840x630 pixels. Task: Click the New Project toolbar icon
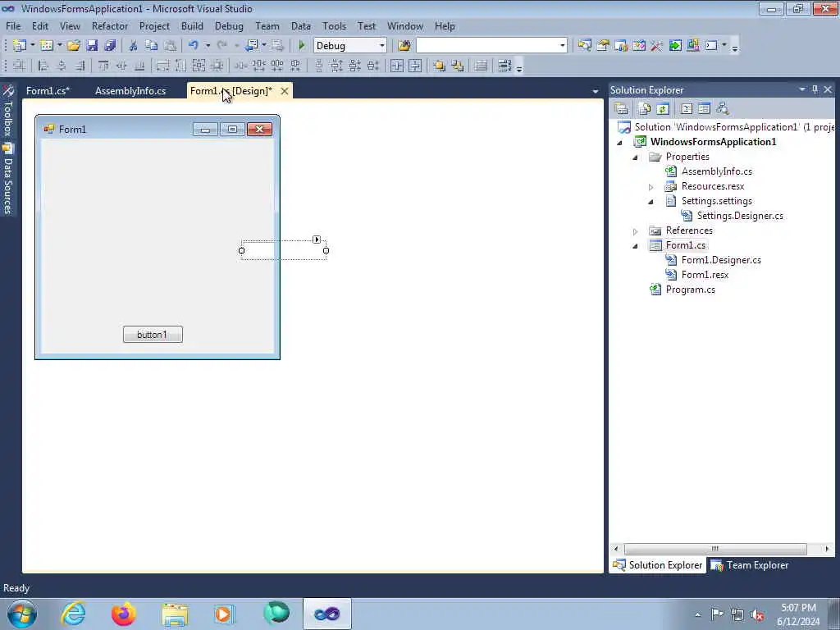20,46
